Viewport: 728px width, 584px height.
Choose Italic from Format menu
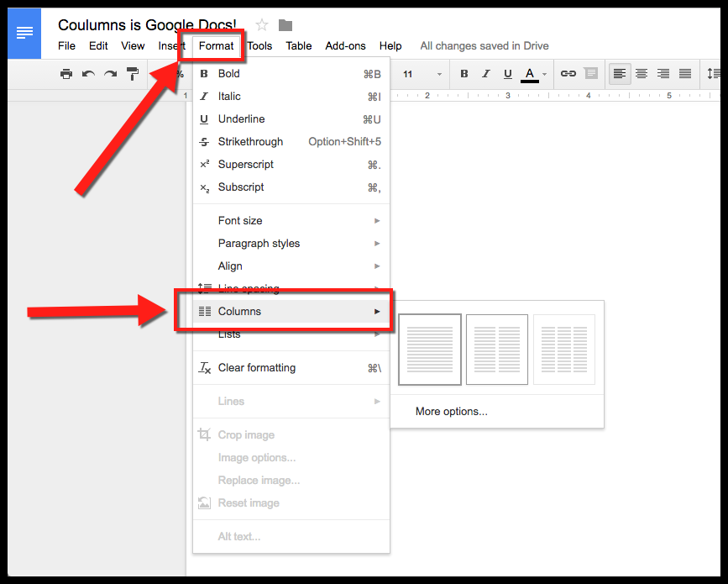coord(291,96)
